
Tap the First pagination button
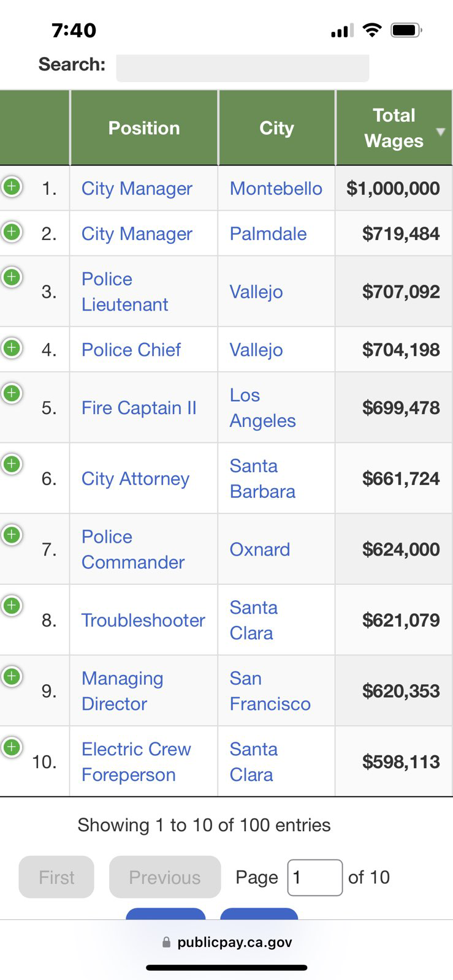[56, 877]
